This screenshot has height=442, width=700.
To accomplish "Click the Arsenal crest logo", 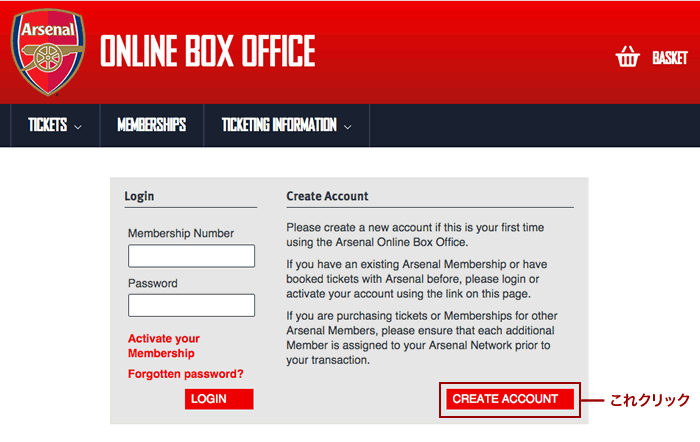I will [48, 52].
